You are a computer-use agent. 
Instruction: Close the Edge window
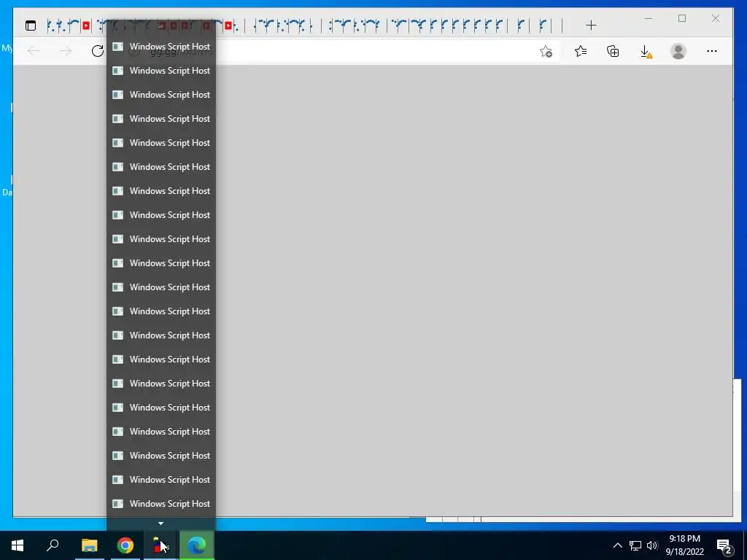pyautogui.click(x=716, y=18)
